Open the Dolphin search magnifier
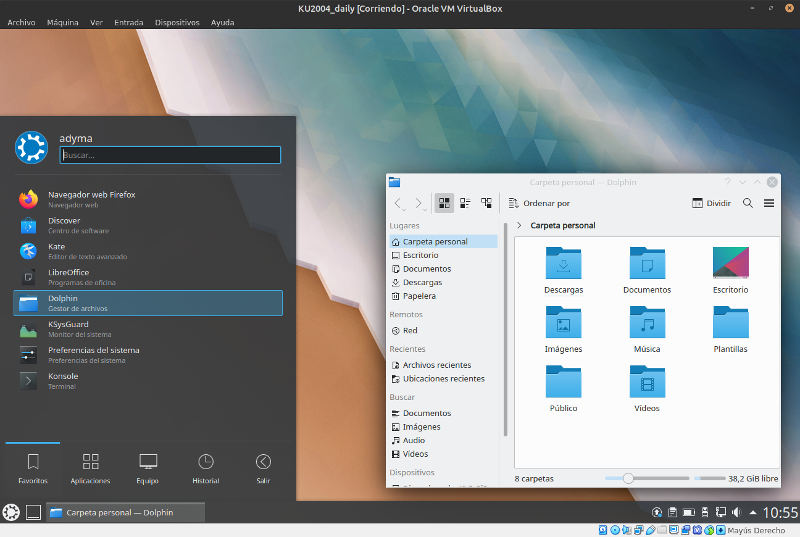 click(748, 203)
